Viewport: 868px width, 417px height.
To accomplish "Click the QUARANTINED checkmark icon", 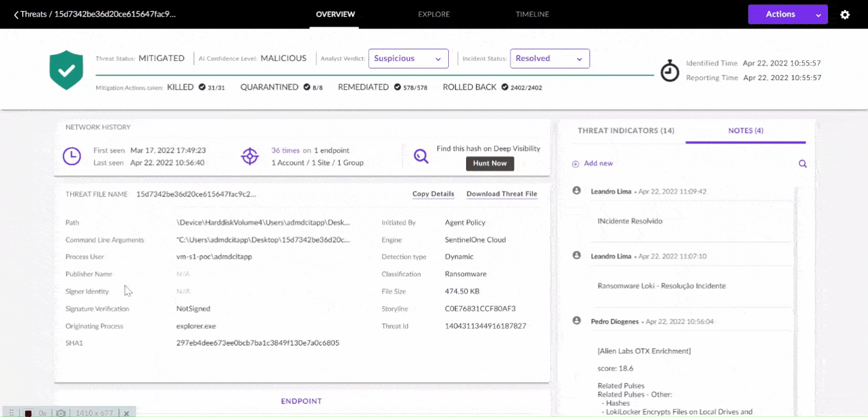I will click(307, 87).
